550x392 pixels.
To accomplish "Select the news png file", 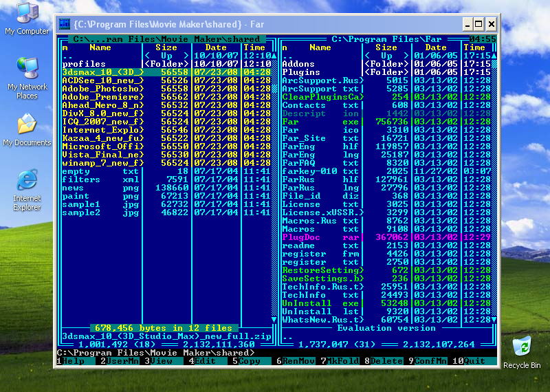I will click(x=166, y=188).
